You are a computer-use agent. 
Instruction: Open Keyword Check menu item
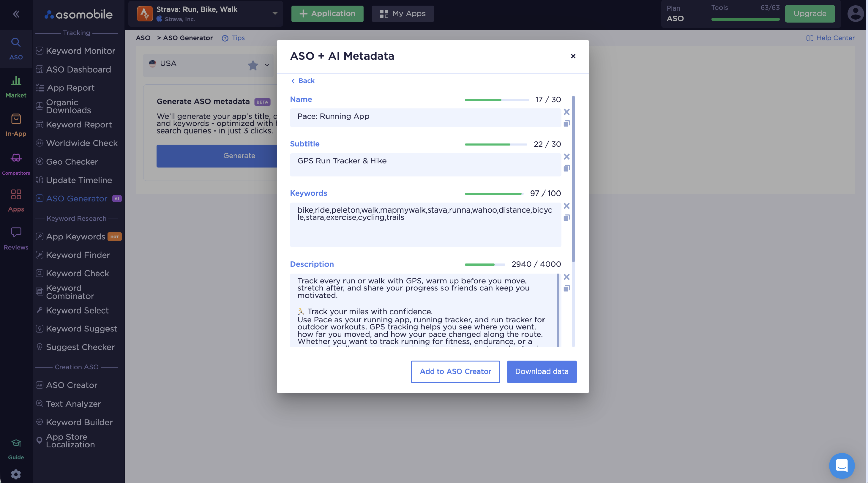(73, 273)
